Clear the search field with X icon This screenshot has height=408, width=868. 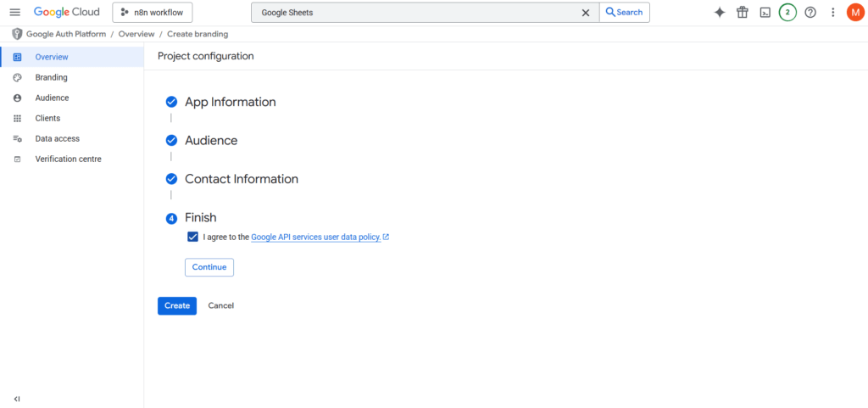pyautogui.click(x=585, y=13)
